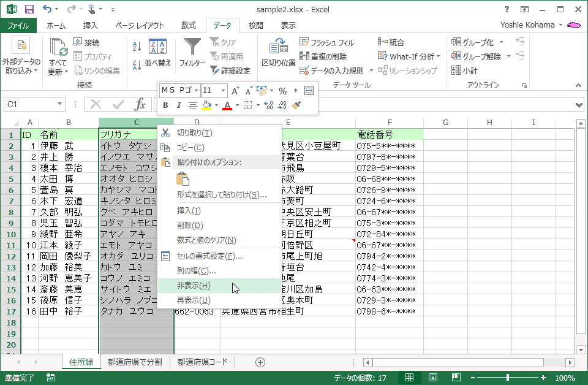Image resolution: width=588 pixels, height=385 pixels.
Task: Zoom in with the plus button
Action: point(543,378)
